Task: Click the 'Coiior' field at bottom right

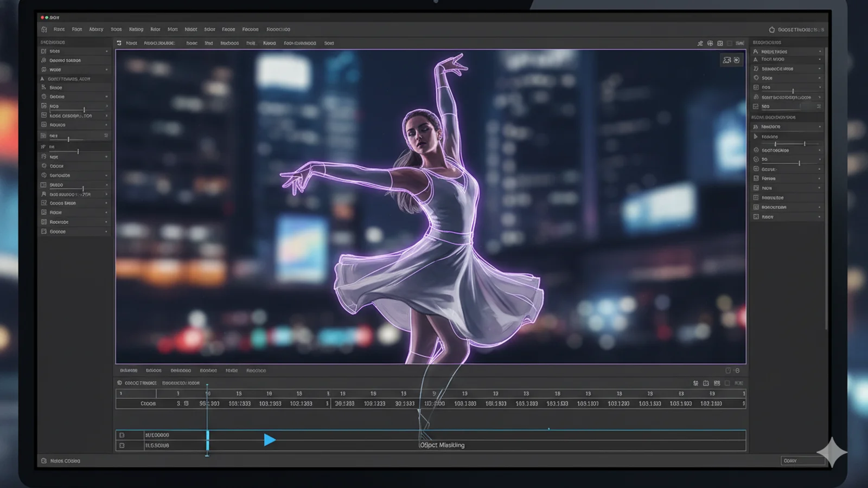Action: click(802, 461)
